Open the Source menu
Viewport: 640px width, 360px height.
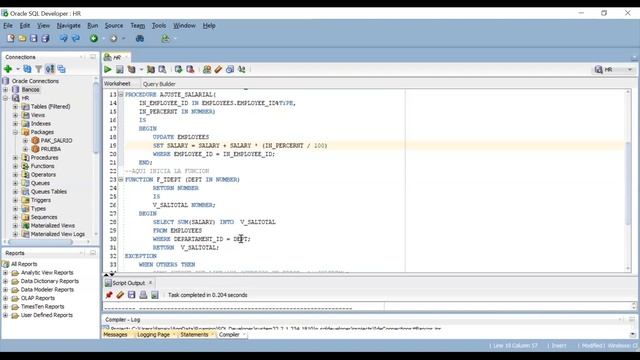click(113, 25)
